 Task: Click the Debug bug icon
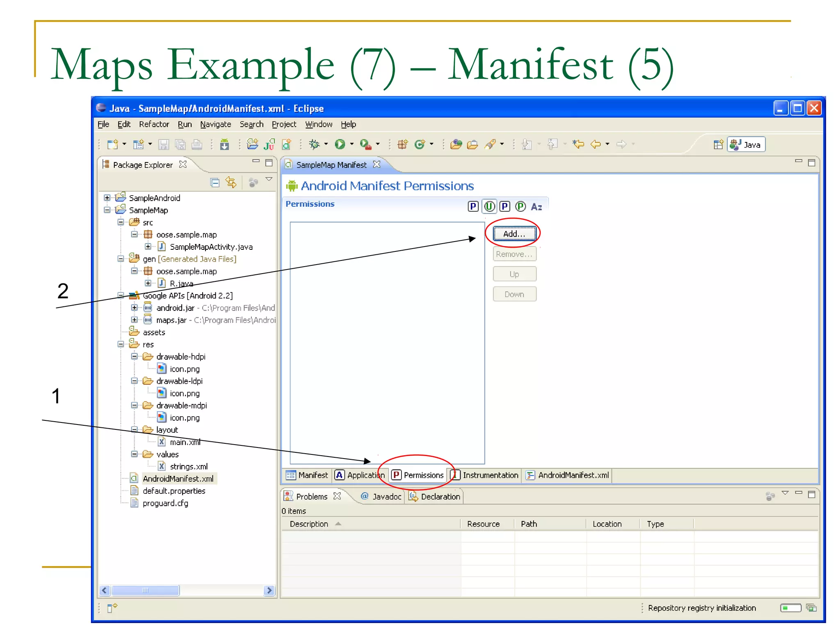pyautogui.click(x=314, y=144)
